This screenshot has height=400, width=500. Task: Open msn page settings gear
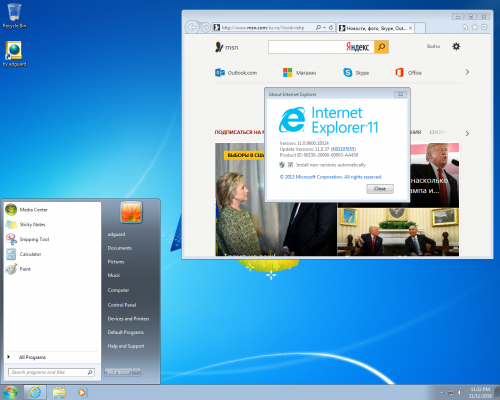[456, 46]
